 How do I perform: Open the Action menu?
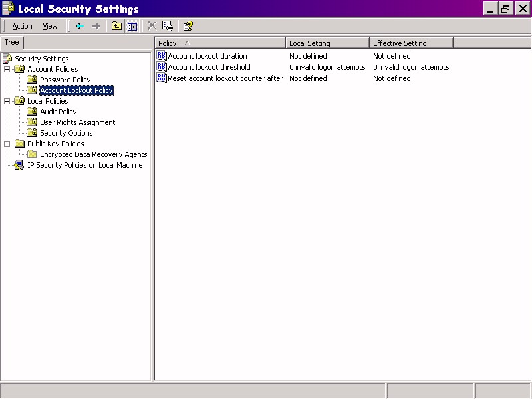[22, 26]
